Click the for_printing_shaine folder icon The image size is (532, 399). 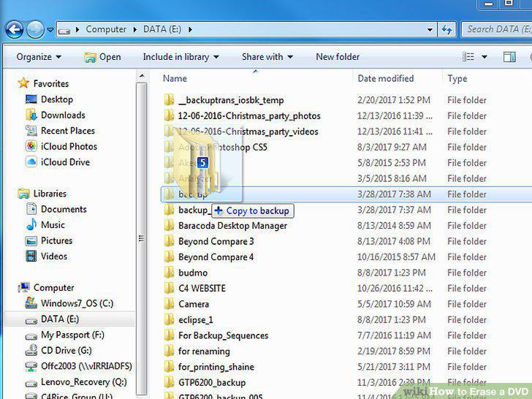click(169, 366)
